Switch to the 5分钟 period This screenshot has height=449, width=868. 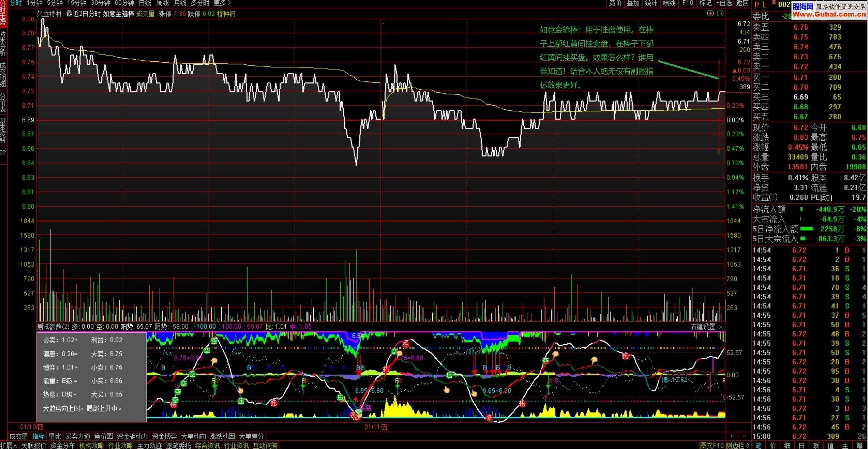(x=55, y=3)
